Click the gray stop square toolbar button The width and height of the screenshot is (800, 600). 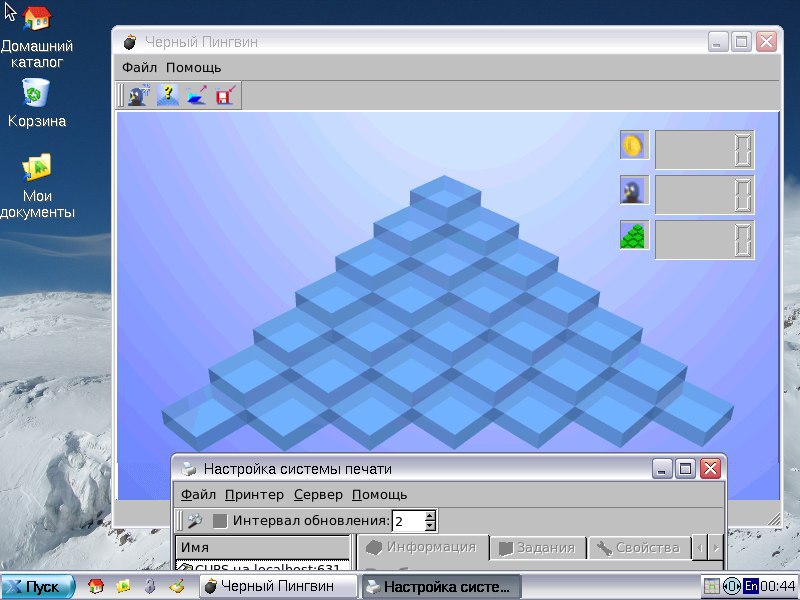[219, 521]
